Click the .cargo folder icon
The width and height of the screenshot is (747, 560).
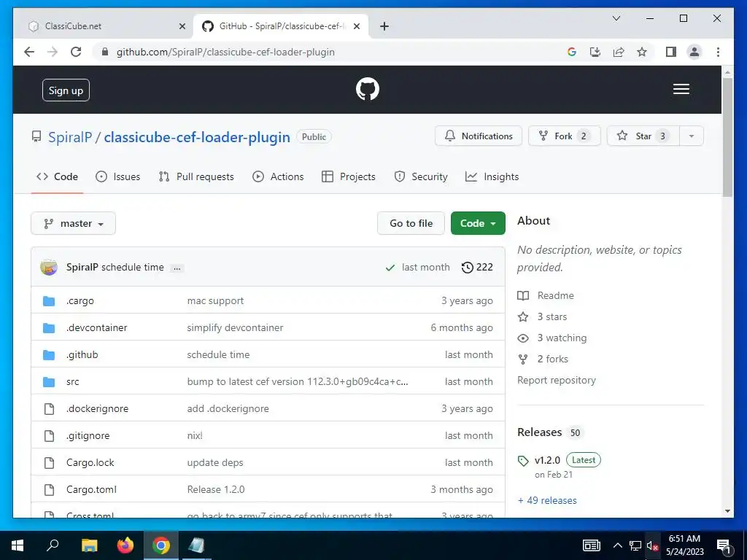tap(49, 301)
